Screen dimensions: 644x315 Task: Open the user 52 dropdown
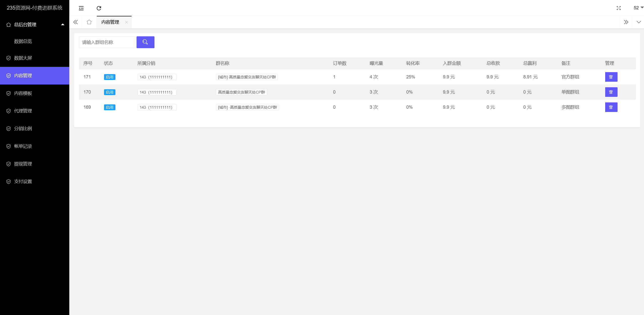point(638,8)
